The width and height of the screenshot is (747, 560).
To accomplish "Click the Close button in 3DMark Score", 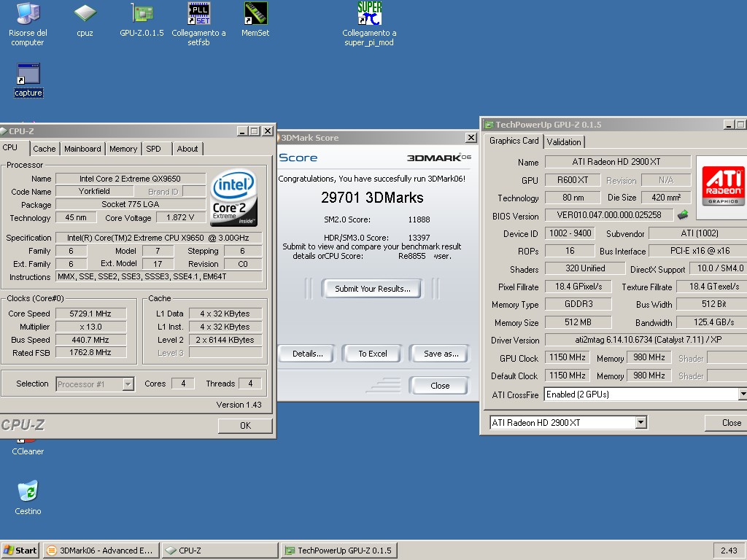I will click(x=440, y=386).
